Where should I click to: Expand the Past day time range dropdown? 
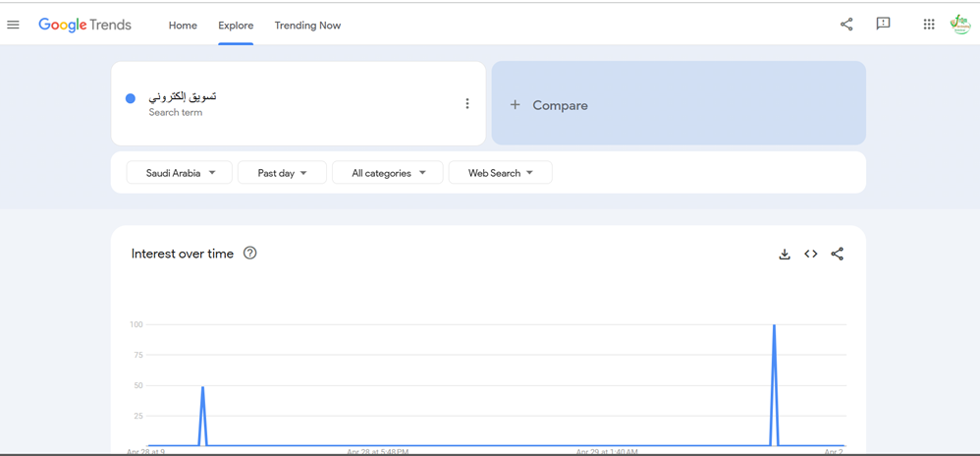(282, 173)
